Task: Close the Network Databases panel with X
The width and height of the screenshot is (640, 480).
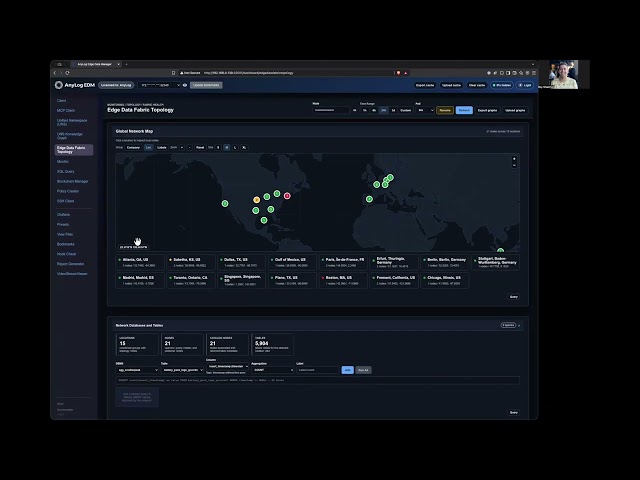Action: point(519,326)
